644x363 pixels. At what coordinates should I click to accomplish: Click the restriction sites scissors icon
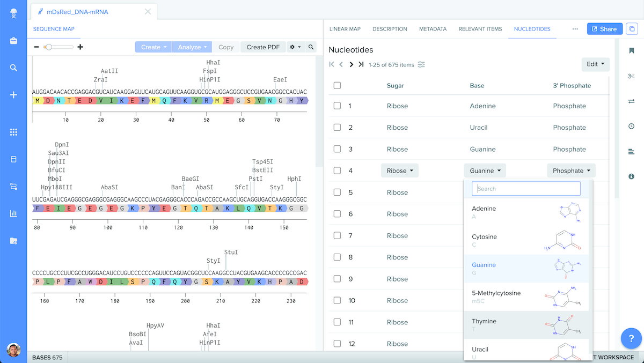(631, 76)
